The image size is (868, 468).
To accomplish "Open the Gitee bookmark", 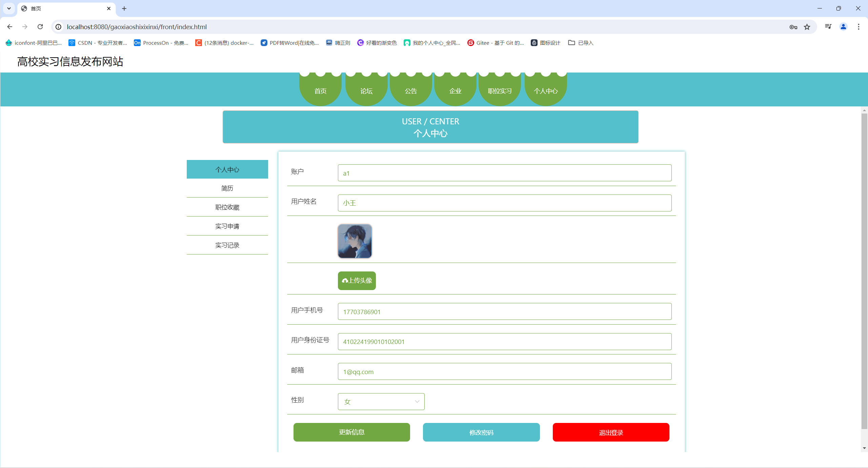I will coord(495,43).
